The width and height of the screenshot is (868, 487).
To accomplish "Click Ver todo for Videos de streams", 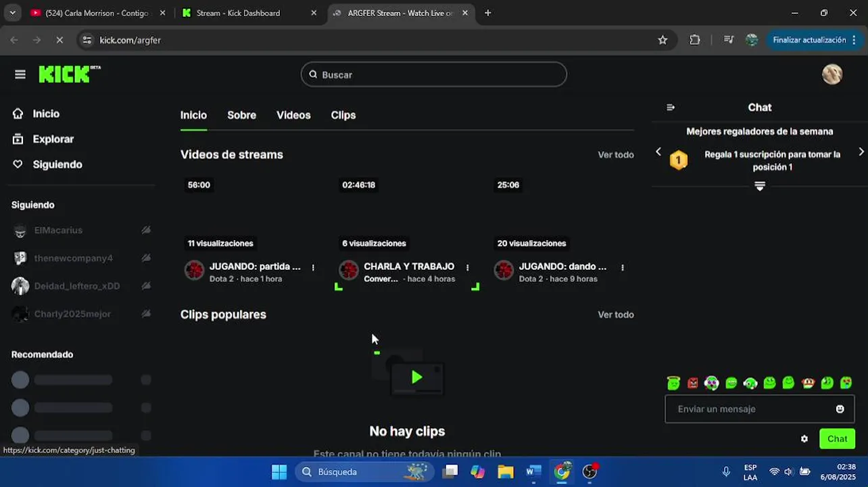I will click(616, 155).
